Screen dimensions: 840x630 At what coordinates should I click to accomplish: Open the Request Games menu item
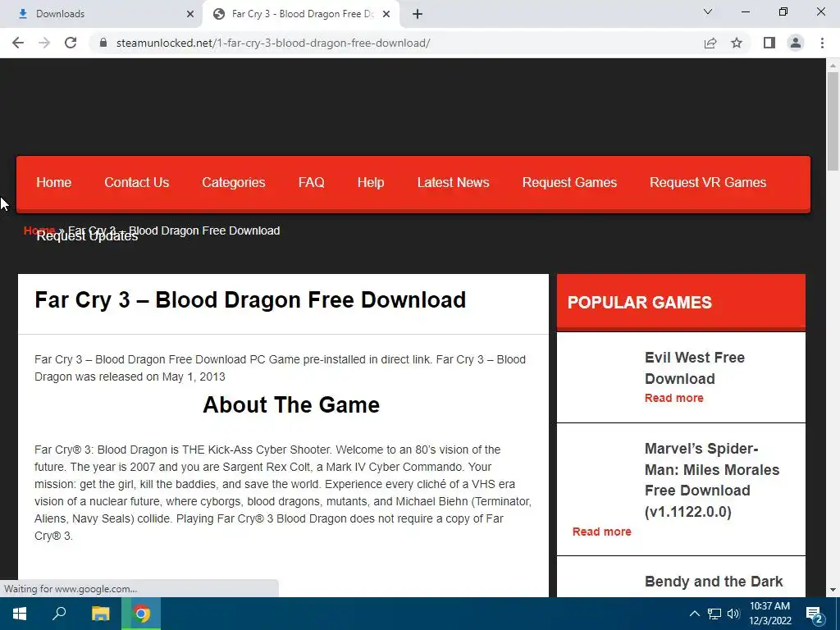coord(569,183)
